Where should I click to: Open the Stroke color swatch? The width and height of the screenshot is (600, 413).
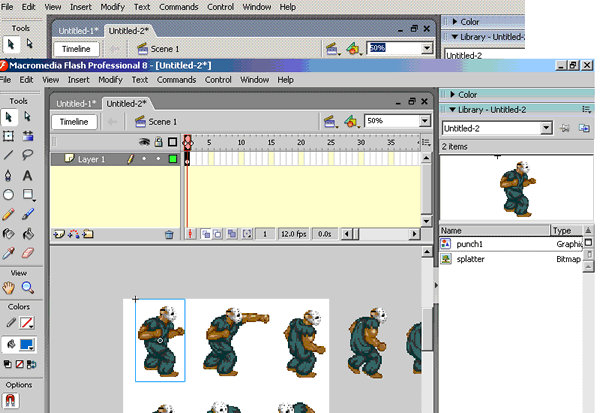tap(26, 323)
